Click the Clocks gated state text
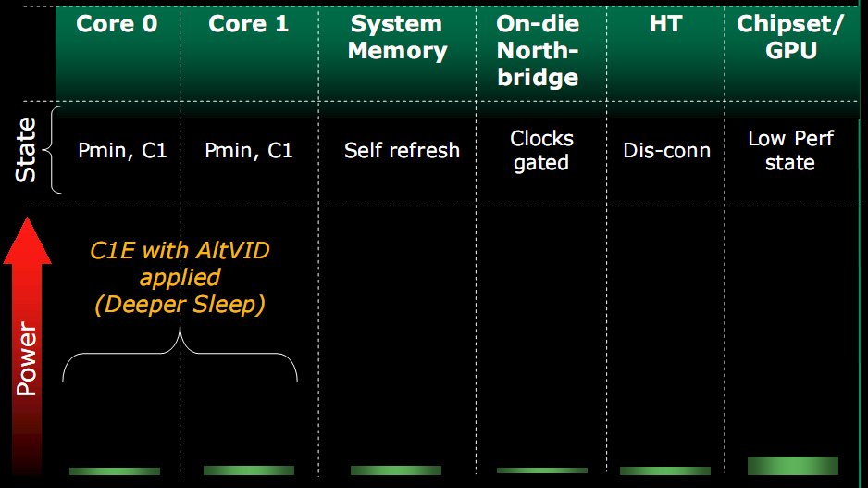 point(541,151)
